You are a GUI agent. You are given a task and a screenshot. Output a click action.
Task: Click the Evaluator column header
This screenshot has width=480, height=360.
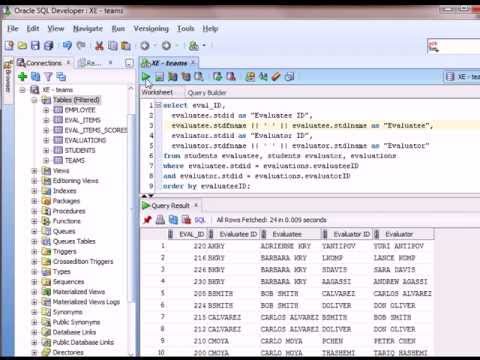point(404,234)
